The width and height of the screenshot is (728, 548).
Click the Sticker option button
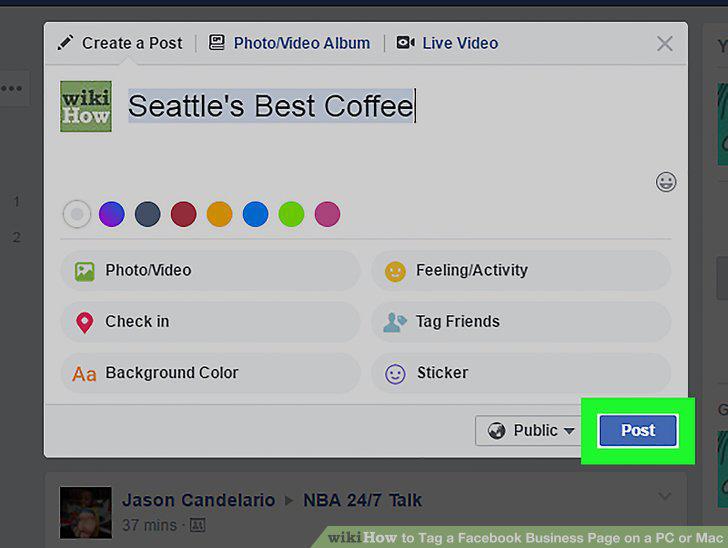click(x=521, y=373)
